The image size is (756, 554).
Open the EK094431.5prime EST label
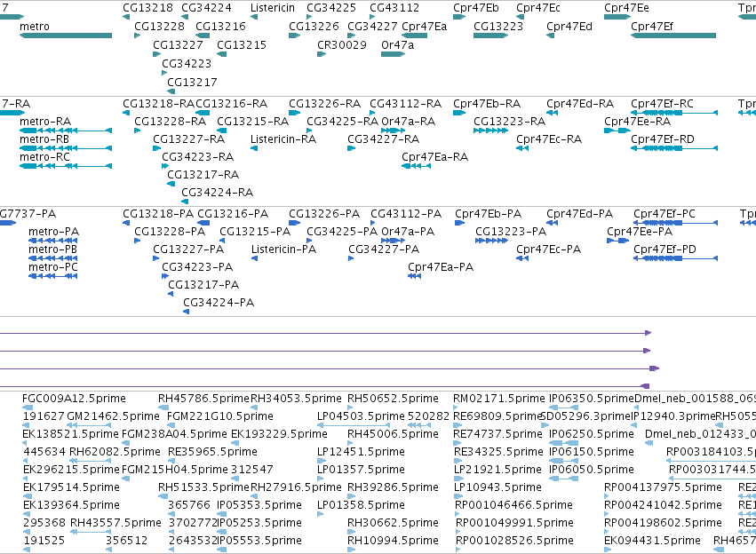(652, 541)
